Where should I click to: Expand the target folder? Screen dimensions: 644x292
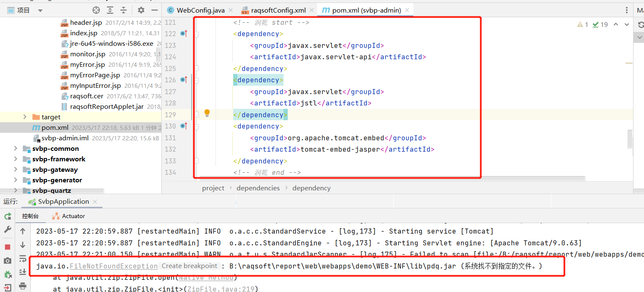25,117
